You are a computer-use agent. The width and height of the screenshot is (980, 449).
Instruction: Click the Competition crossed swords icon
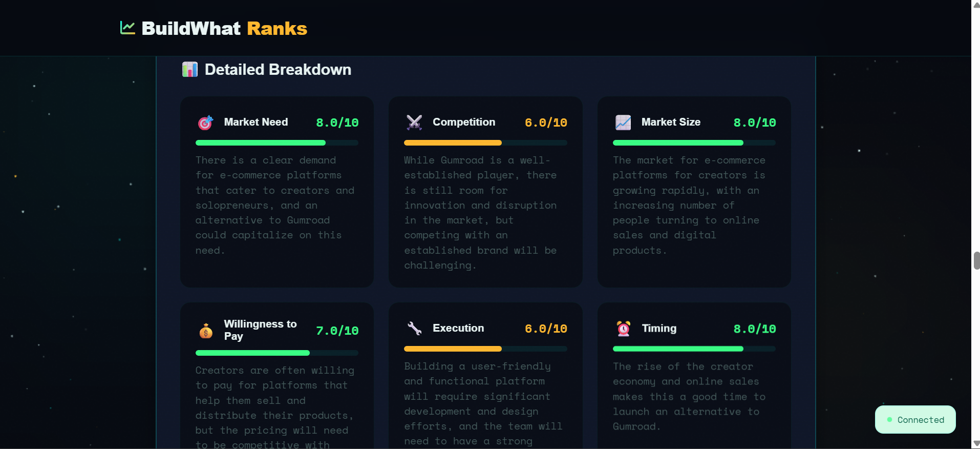414,123
